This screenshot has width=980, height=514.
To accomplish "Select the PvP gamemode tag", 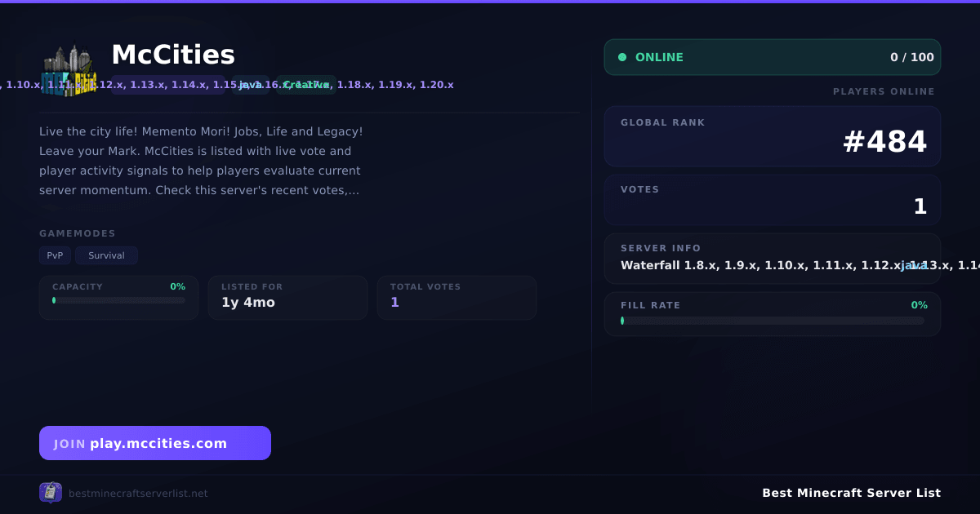I will (x=55, y=255).
